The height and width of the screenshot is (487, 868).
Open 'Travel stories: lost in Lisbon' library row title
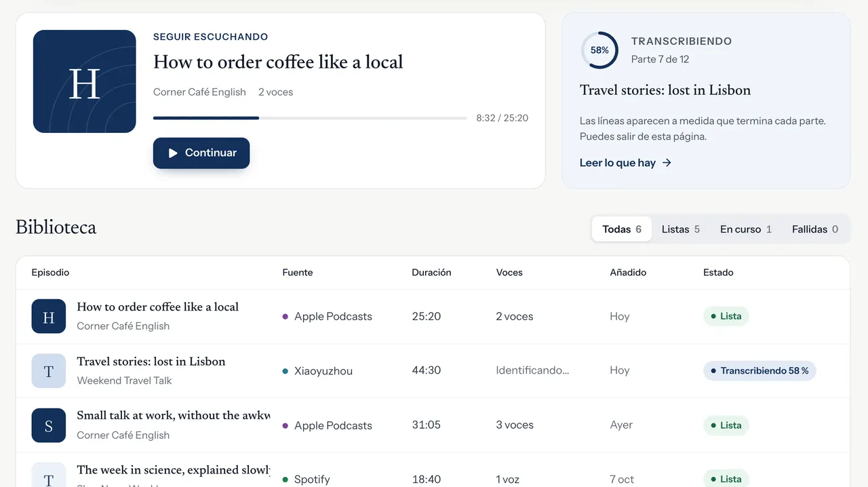pos(151,362)
